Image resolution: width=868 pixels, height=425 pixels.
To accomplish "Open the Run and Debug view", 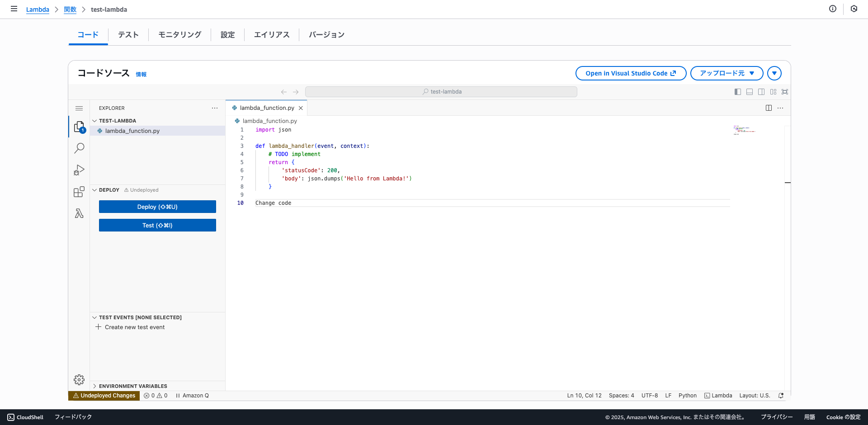I will point(79,170).
